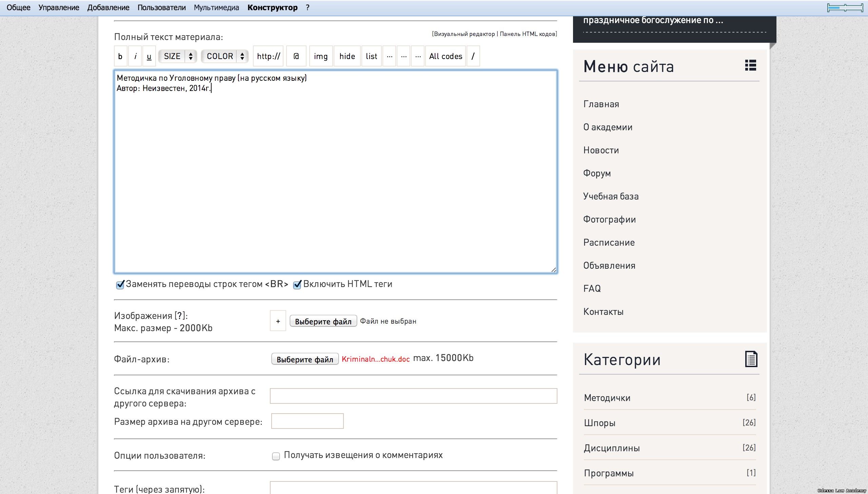Click the '/' close-tags button
The image size is (868, 494).
click(x=473, y=56)
